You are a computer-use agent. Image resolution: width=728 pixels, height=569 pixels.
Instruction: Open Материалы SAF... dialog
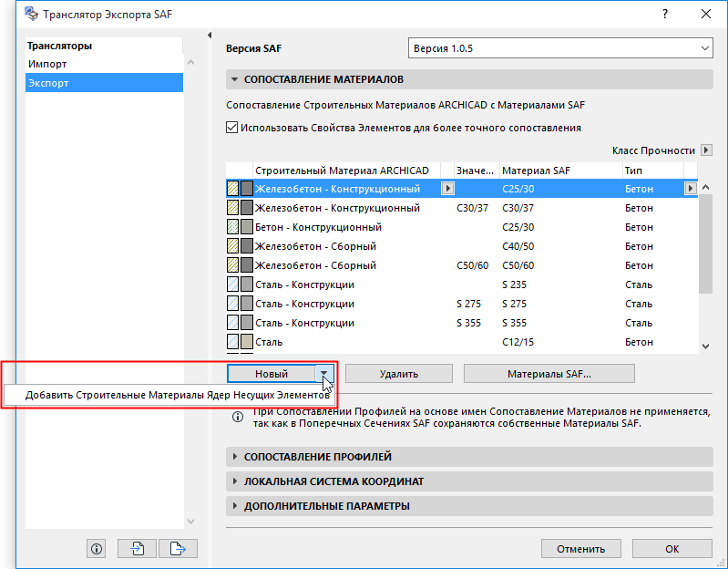(x=549, y=374)
